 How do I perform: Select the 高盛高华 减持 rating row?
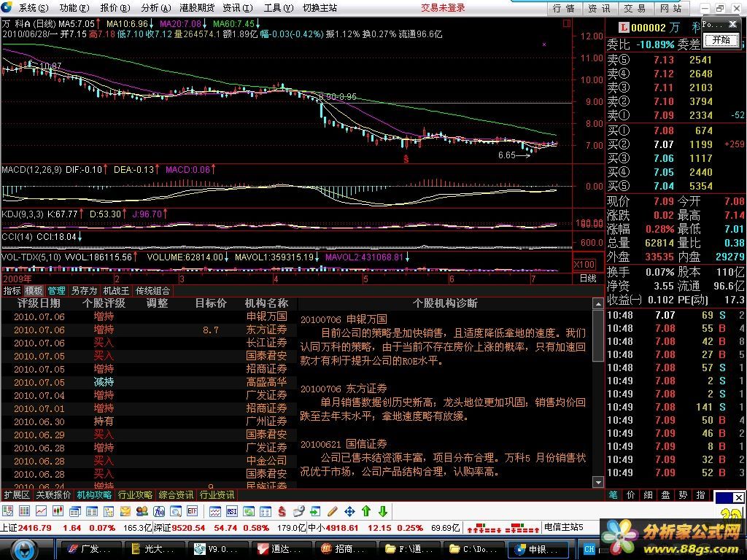coord(149,382)
